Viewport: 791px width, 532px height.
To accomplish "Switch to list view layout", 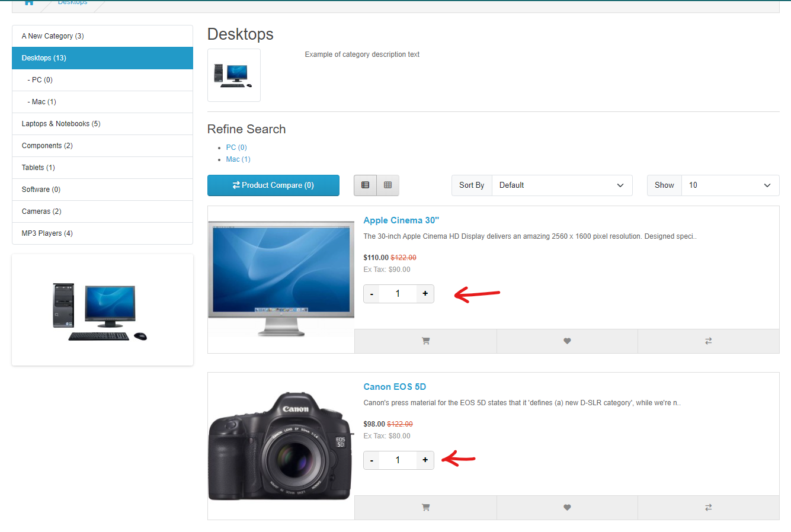I will pos(365,185).
